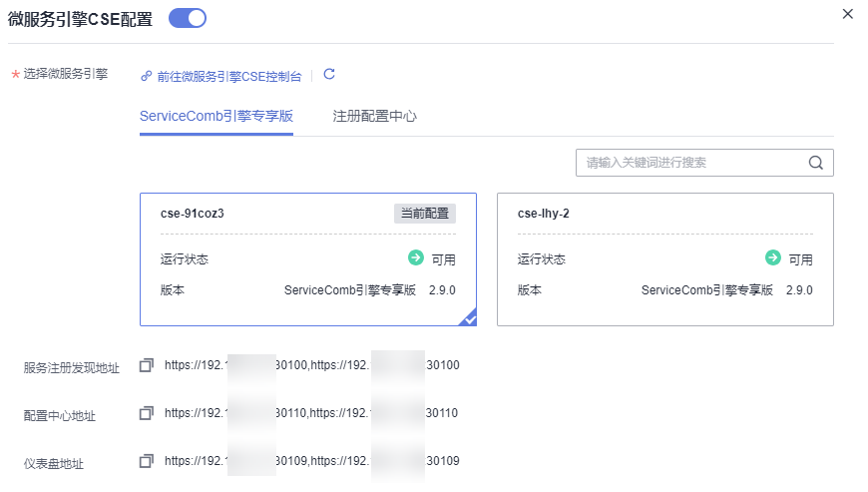The height and width of the screenshot is (492, 868).
Task: Click the selected checkmark corner on cse-91coz3
Action: (468, 317)
